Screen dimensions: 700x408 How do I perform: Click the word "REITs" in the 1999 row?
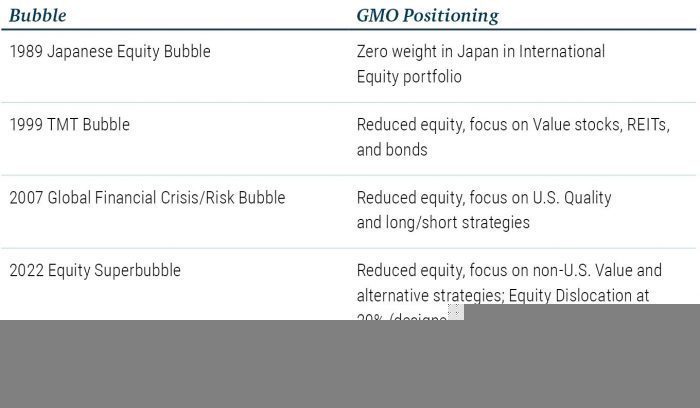pos(648,125)
